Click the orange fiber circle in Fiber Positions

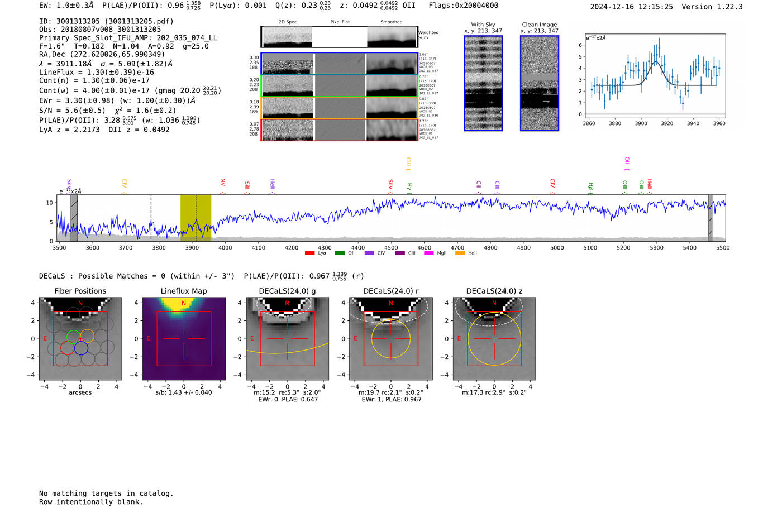tap(87, 337)
